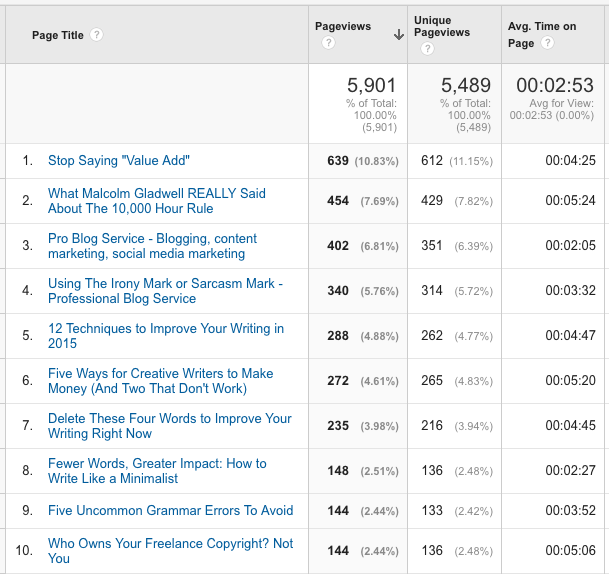This screenshot has height=579, width=609.
Task: Click avg time value 00:02:27
Action: (570, 471)
